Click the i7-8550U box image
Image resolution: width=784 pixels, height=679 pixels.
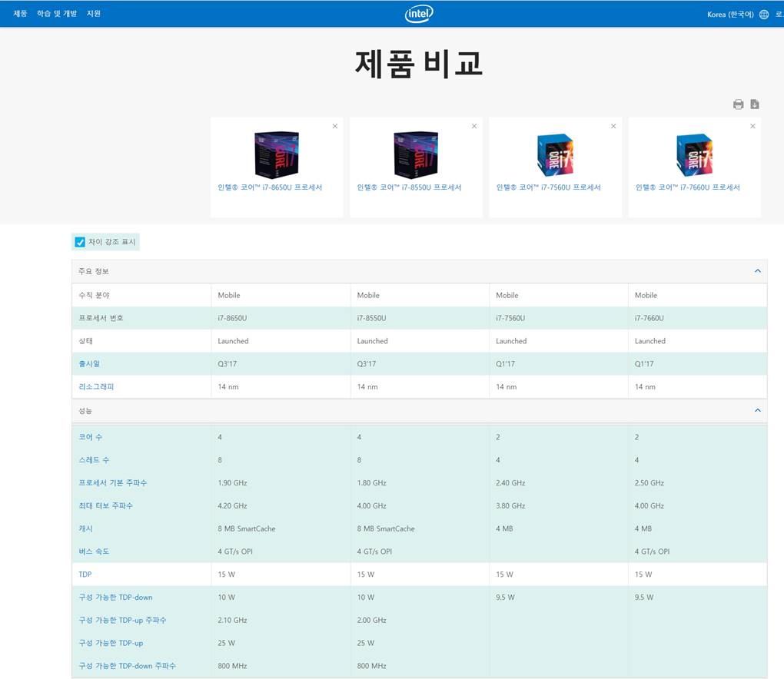click(416, 154)
